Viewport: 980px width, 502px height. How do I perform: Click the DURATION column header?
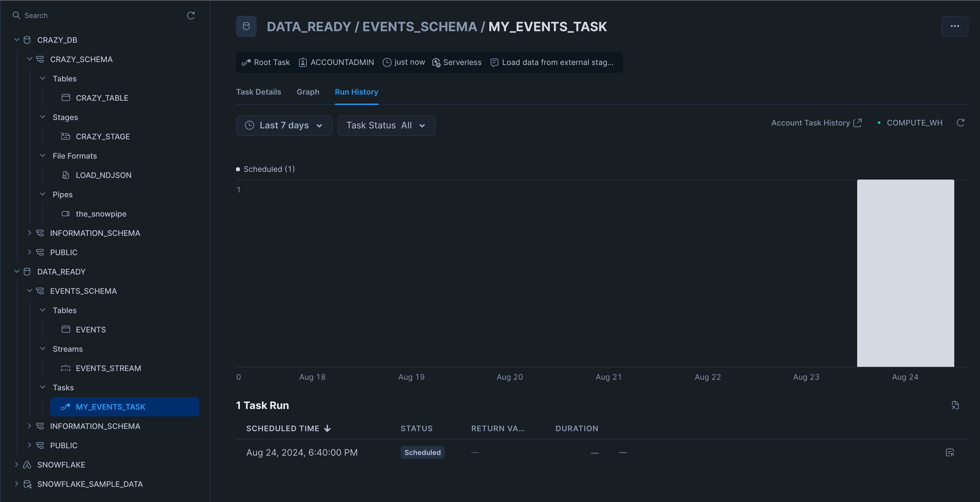[x=576, y=429]
